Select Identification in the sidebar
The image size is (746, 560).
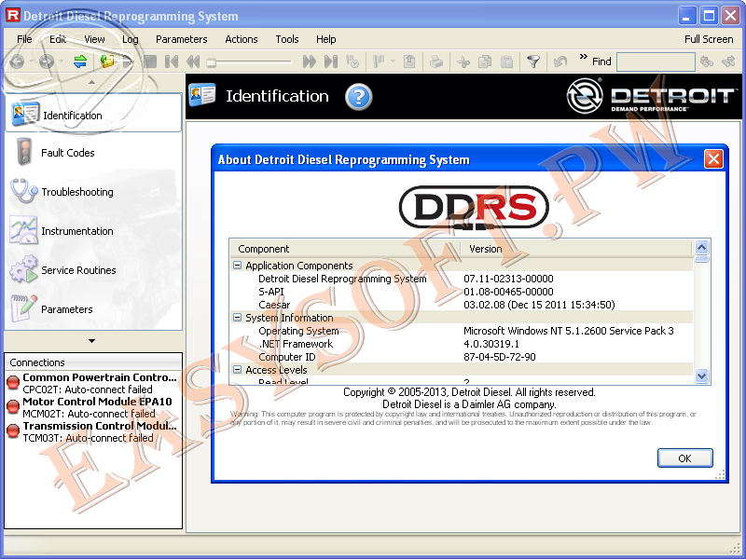tap(93, 113)
